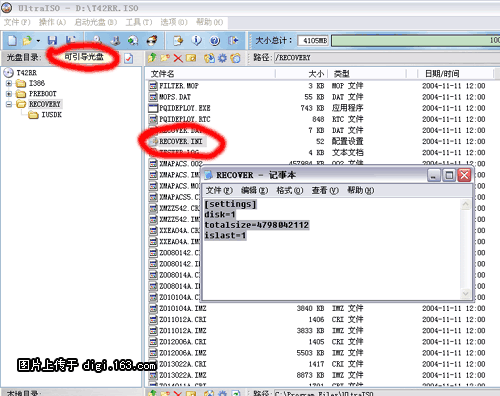Expand the I386 folder node
Viewport: 500px width, 396px height.
(x=9, y=83)
